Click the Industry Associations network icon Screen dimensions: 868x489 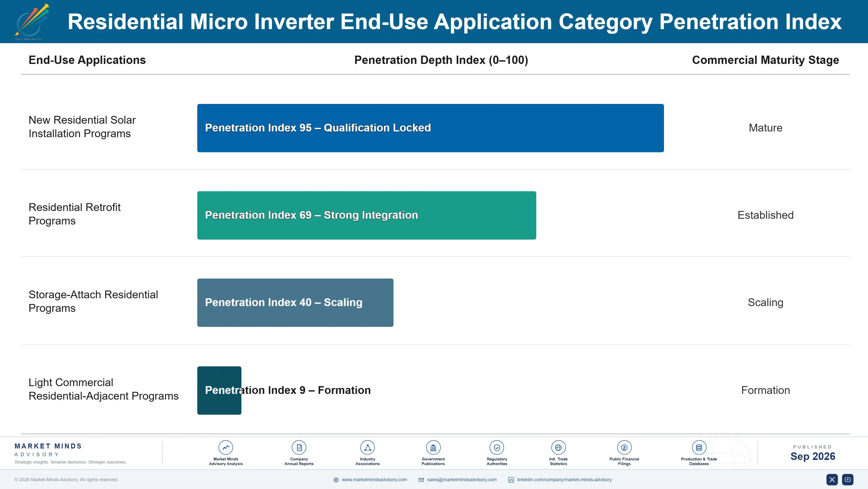[367, 447]
